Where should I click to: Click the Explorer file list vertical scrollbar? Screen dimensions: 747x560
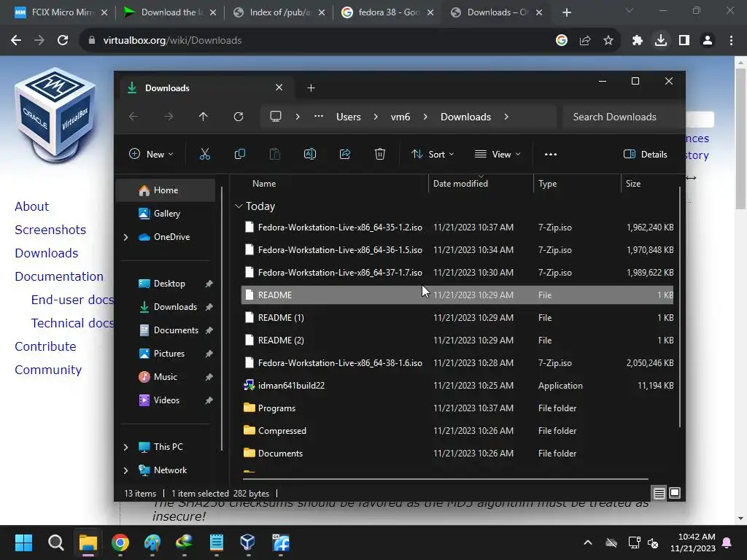(x=680, y=307)
